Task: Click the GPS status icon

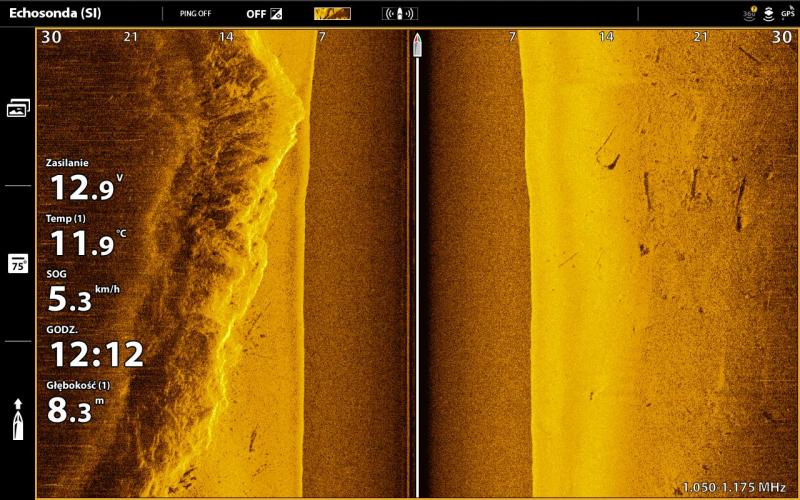Action: pos(787,14)
